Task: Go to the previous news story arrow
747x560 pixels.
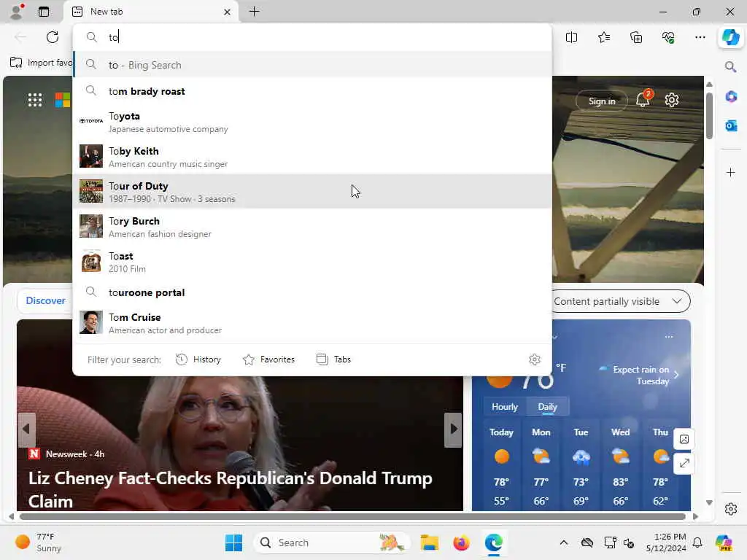Action: click(x=26, y=429)
